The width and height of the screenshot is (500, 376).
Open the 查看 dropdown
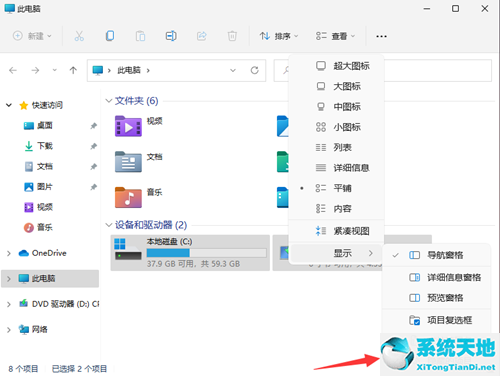pyautogui.click(x=335, y=36)
